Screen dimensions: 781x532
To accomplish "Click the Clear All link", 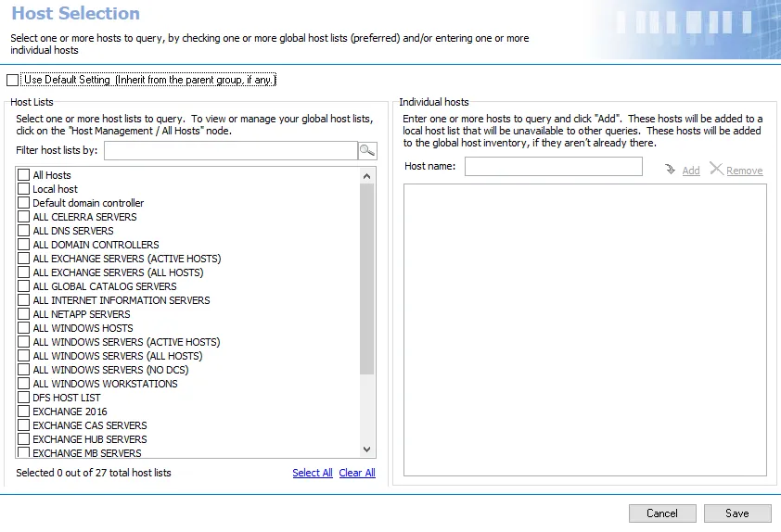I will pos(357,473).
